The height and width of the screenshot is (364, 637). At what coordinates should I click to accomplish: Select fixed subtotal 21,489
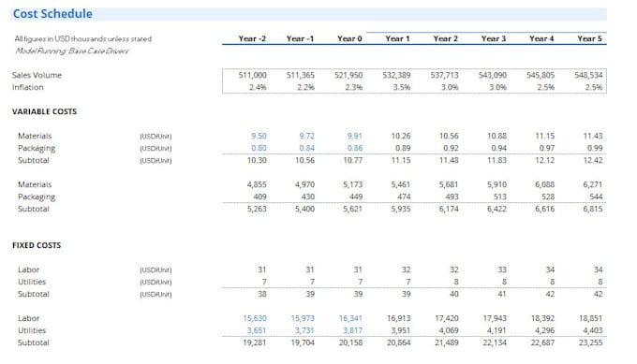tap(447, 342)
